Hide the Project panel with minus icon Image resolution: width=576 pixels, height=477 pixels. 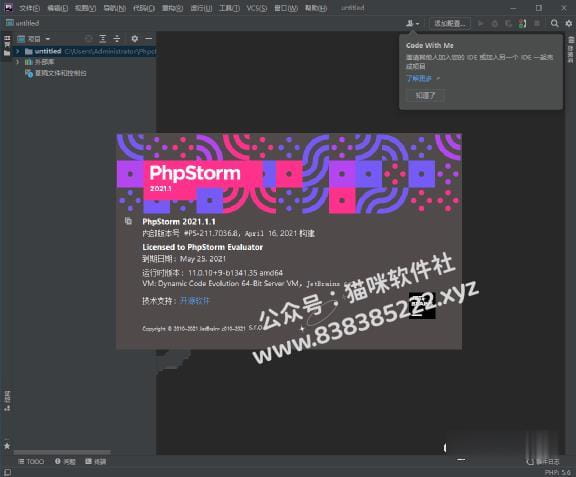(x=148, y=39)
